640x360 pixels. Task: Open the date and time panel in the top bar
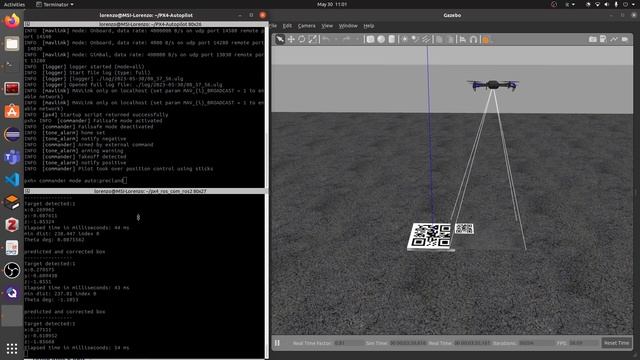point(332,4)
